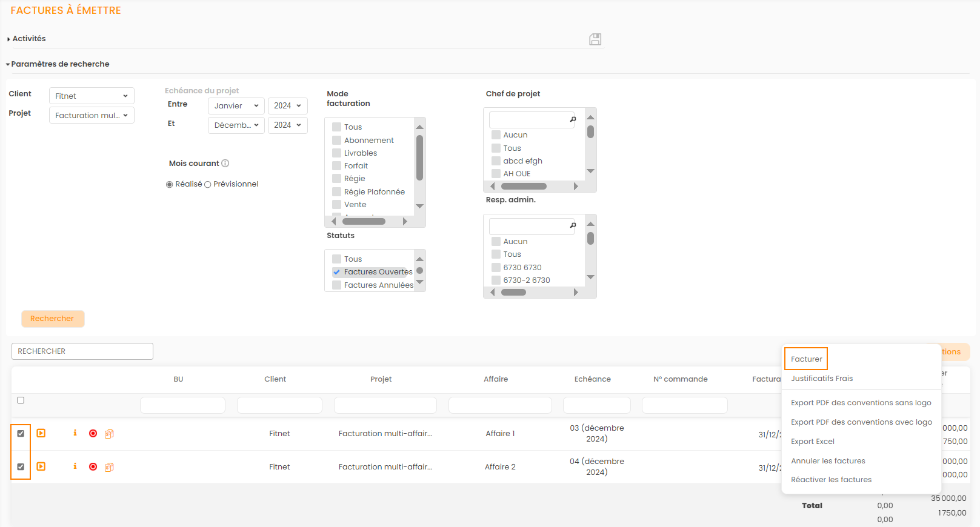Click the Mois courant info icon

pos(225,164)
